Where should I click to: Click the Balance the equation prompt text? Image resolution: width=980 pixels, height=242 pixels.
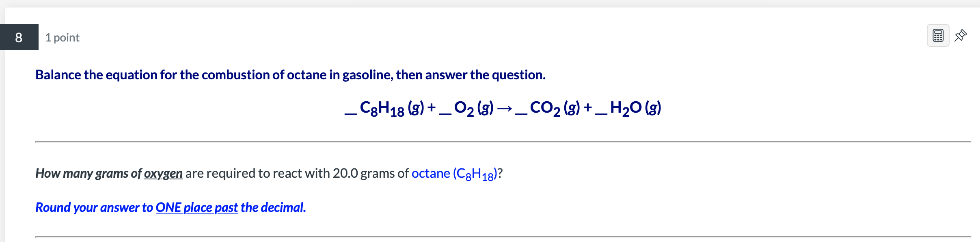coord(290,74)
